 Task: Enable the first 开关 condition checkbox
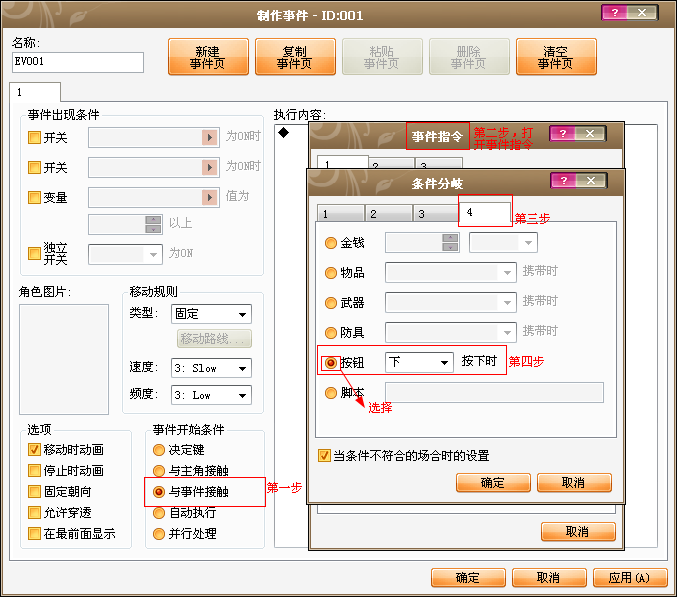(x=34, y=138)
